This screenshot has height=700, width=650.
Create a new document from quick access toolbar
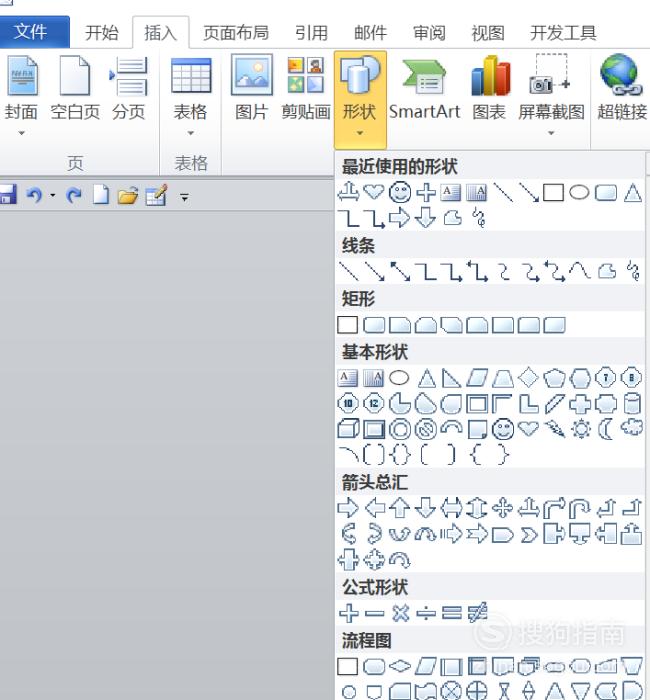point(101,195)
